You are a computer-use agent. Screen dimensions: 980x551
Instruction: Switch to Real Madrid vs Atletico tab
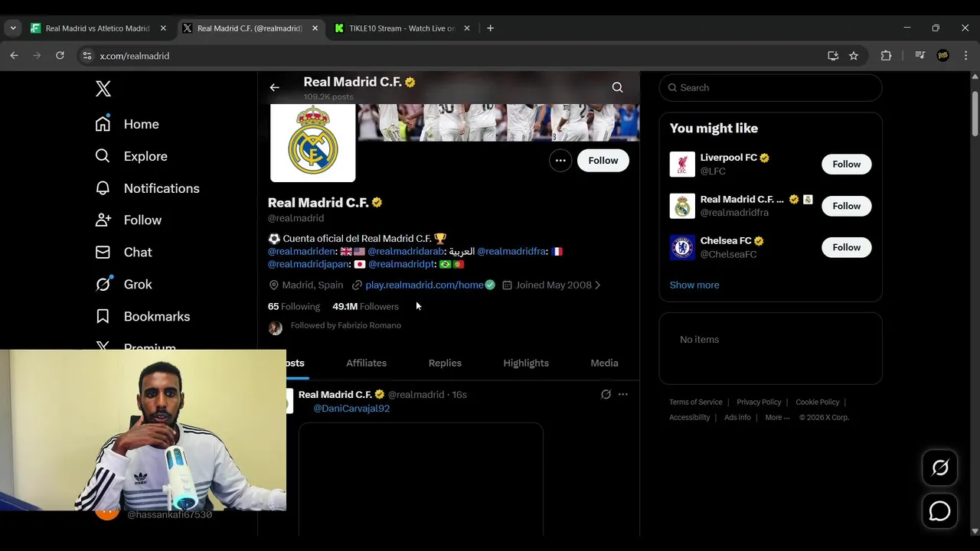coord(98,28)
